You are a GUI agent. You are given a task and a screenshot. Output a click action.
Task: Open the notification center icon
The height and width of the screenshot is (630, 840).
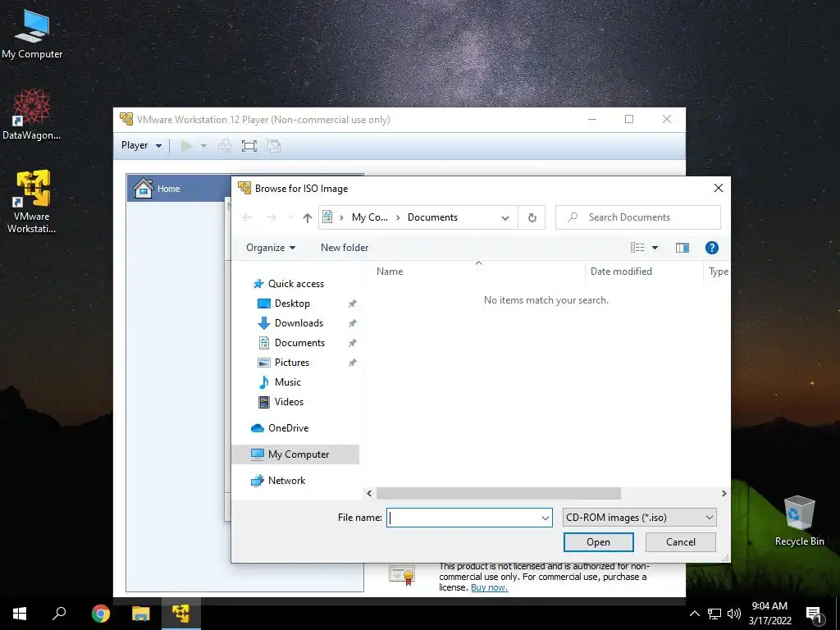point(815,615)
